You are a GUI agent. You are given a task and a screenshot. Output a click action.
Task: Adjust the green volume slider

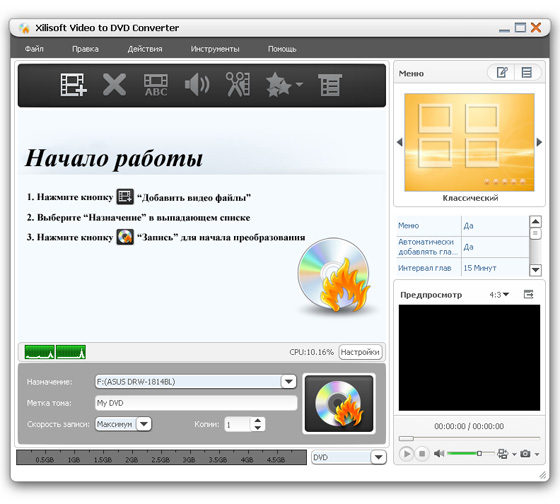(x=470, y=453)
